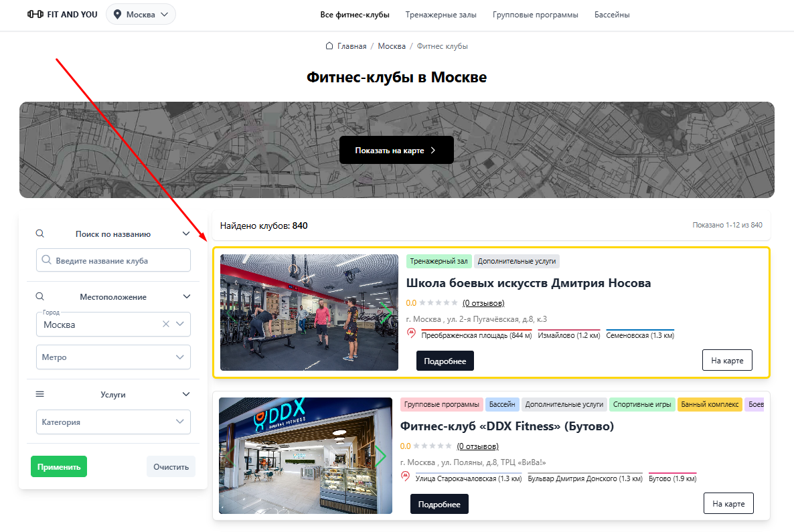The image size is (794, 532).
Task: Click the Измайлово (1.2 км) station
Action: [x=568, y=335]
